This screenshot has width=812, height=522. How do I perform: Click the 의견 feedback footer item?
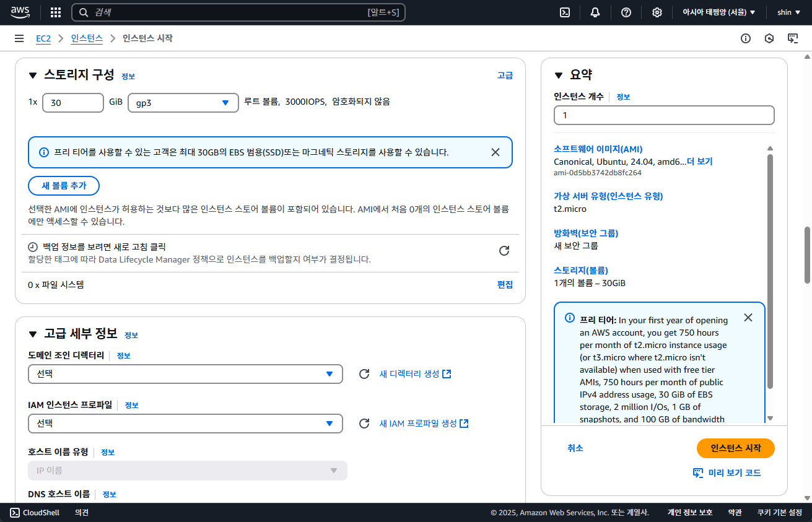click(x=82, y=513)
